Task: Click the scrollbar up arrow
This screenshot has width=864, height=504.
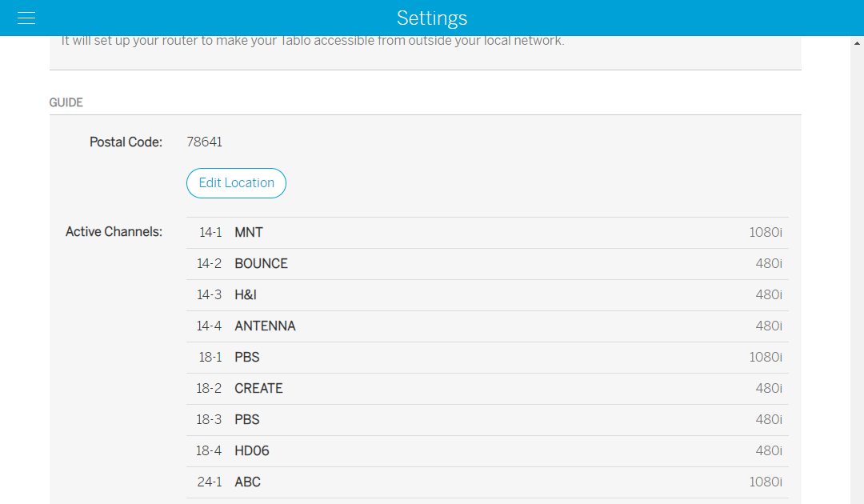Action: tap(857, 43)
